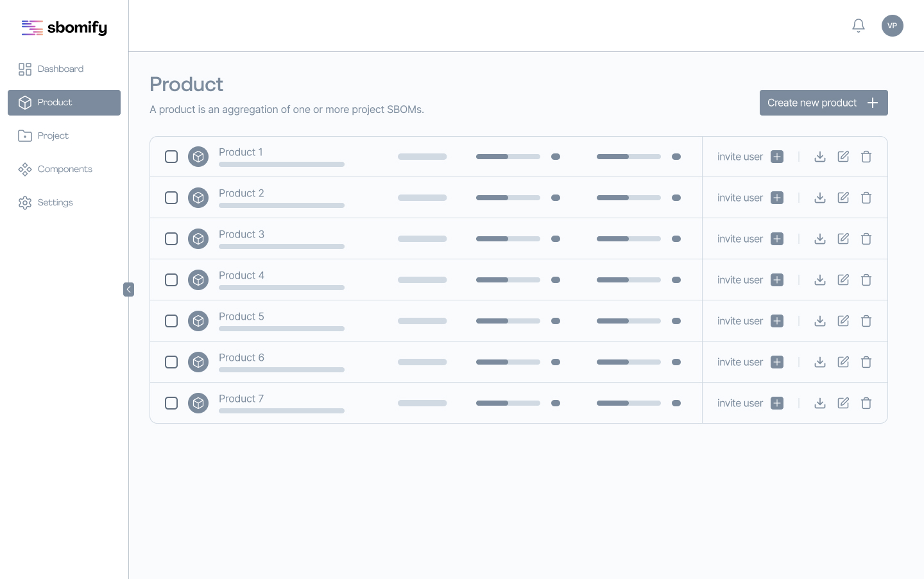924x579 pixels.
Task: Click the Create new product button
Action: 823,103
